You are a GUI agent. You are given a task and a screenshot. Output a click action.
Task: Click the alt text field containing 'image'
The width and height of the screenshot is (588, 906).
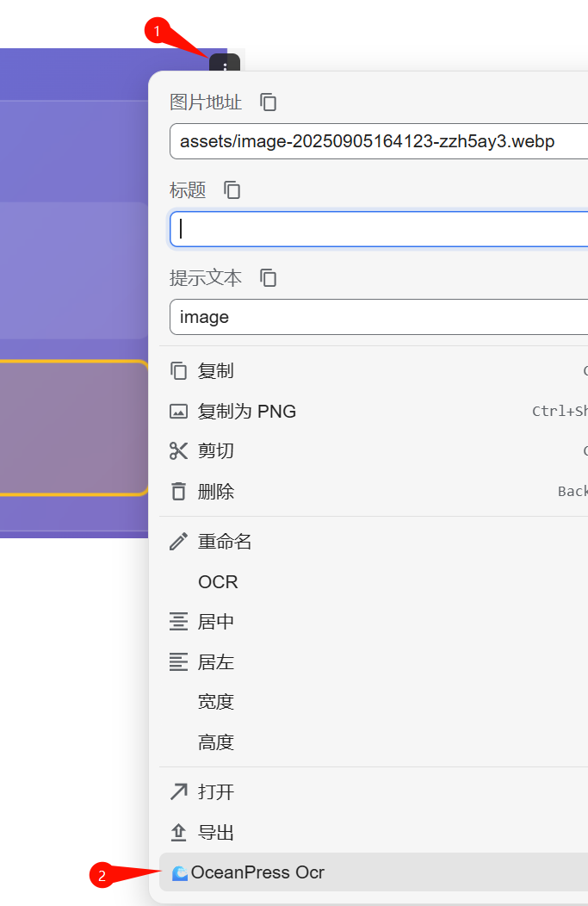pyautogui.click(x=370, y=317)
